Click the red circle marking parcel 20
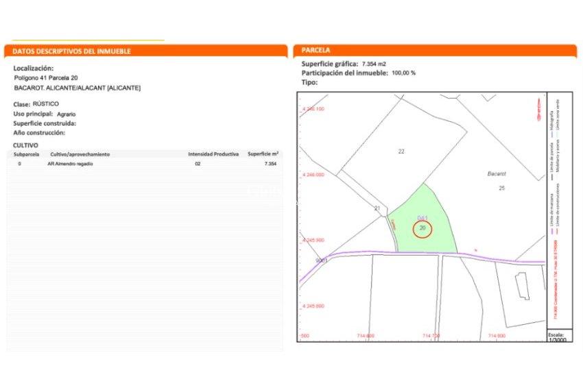This screenshot has height=392, width=583. (423, 228)
